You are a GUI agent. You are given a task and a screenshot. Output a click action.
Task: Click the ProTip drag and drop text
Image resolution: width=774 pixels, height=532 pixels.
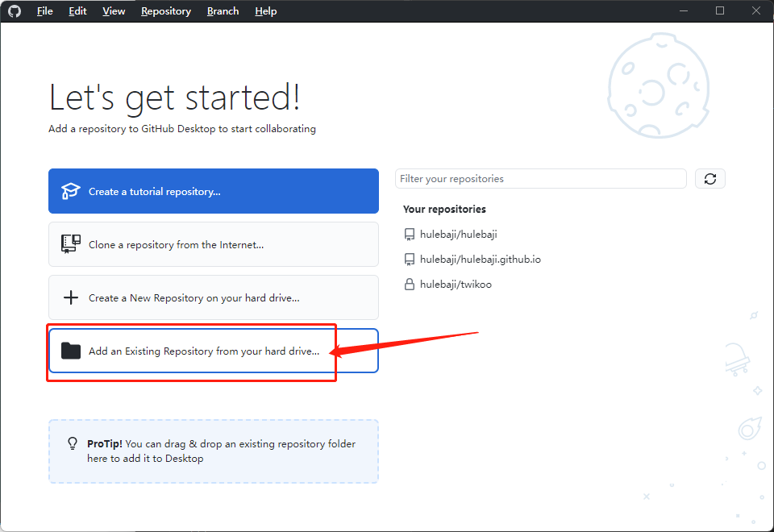(x=221, y=451)
